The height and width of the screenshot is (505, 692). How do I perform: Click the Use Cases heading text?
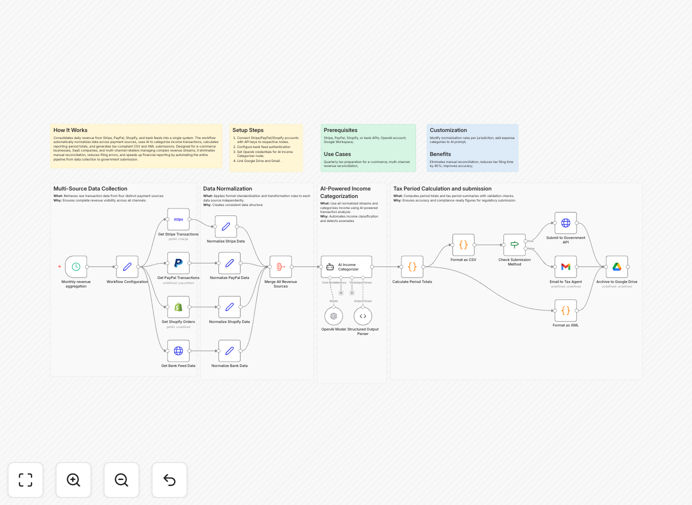pyautogui.click(x=337, y=154)
